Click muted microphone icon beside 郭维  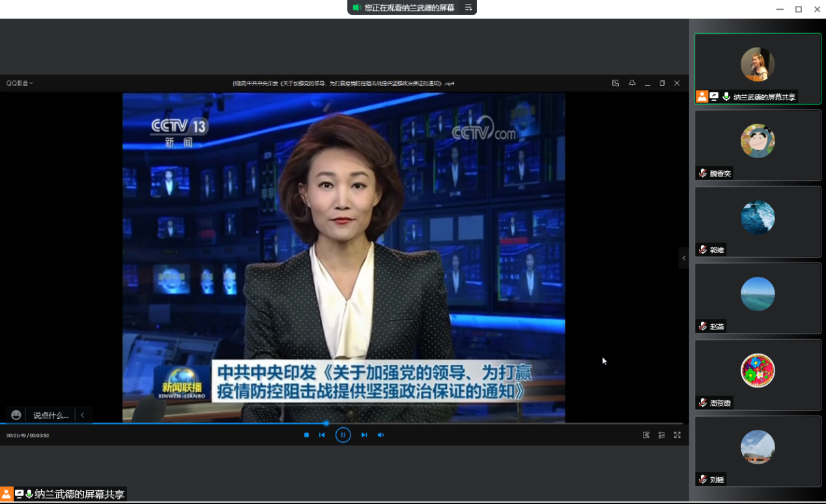click(702, 250)
